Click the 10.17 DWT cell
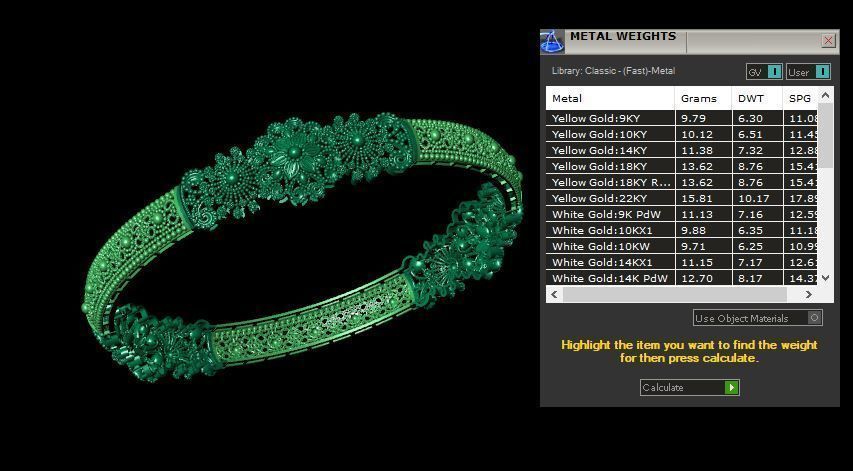 coord(758,199)
